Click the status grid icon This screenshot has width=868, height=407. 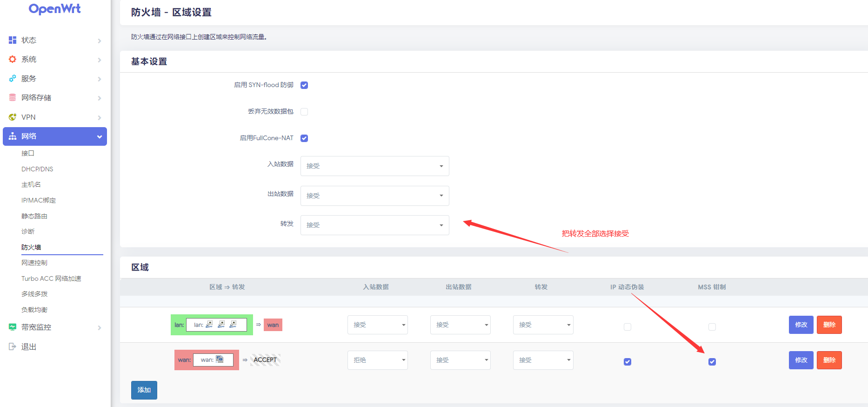(13, 40)
